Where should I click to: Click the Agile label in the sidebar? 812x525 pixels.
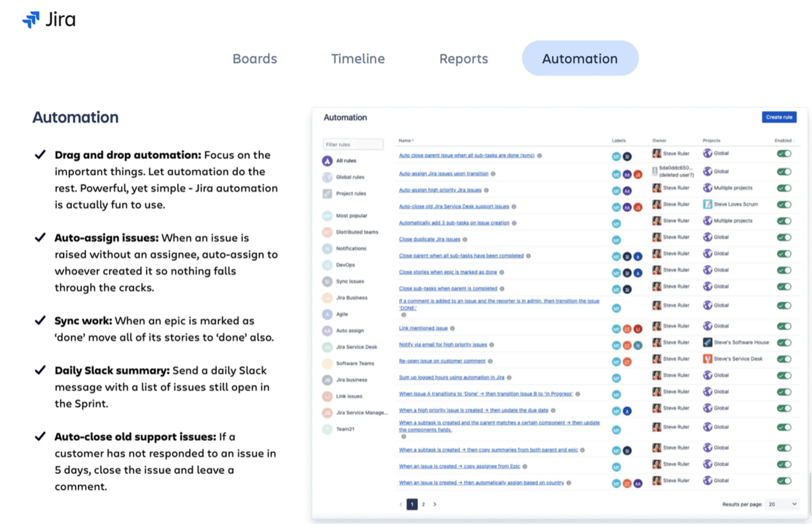pyautogui.click(x=342, y=314)
